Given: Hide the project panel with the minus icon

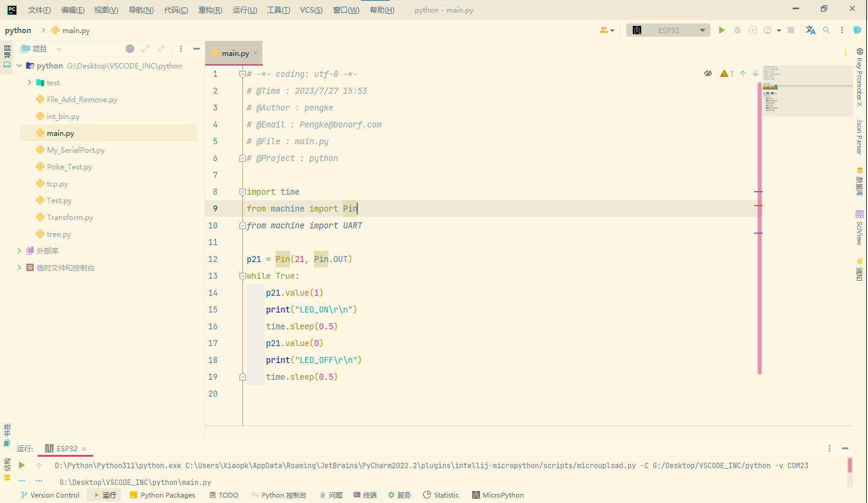Looking at the screenshot, I should [196, 49].
